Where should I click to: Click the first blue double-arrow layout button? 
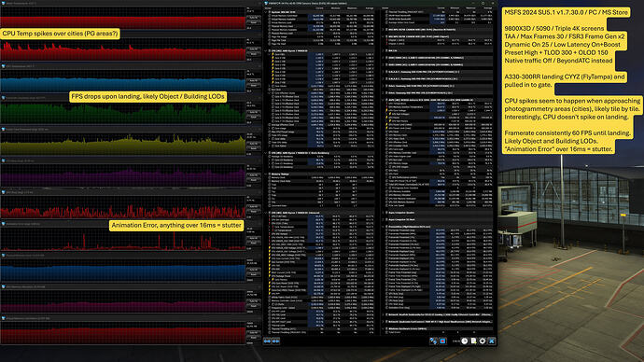(267, 341)
